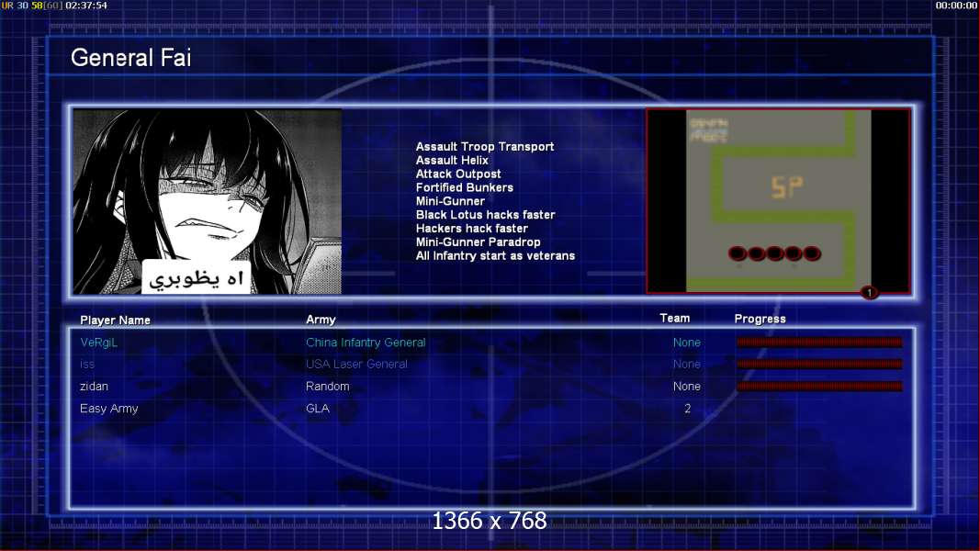The height and width of the screenshot is (551, 980).
Task: Click player name iss
Action: tap(87, 365)
